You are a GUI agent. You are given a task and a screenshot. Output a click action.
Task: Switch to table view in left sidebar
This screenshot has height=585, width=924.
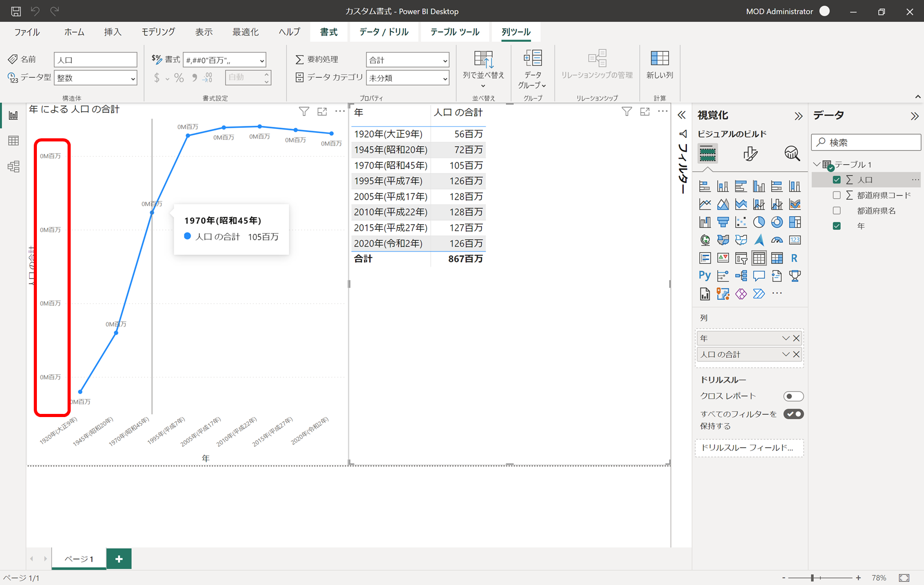(x=14, y=141)
